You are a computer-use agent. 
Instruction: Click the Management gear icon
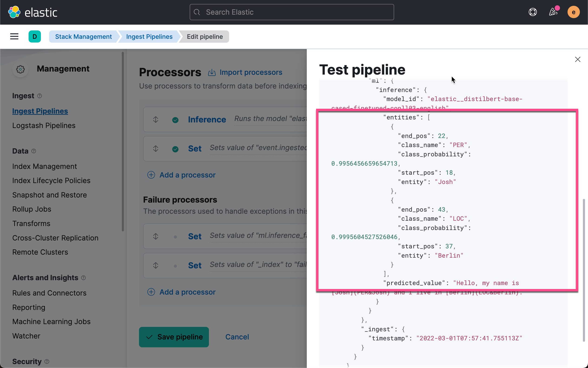coord(20,69)
